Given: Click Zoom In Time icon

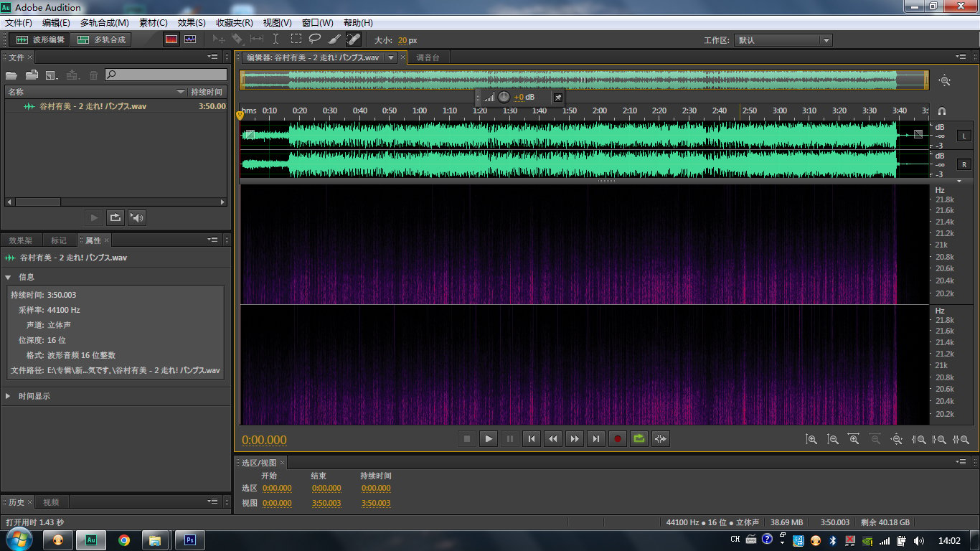Looking at the screenshot, I should (x=854, y=439).
